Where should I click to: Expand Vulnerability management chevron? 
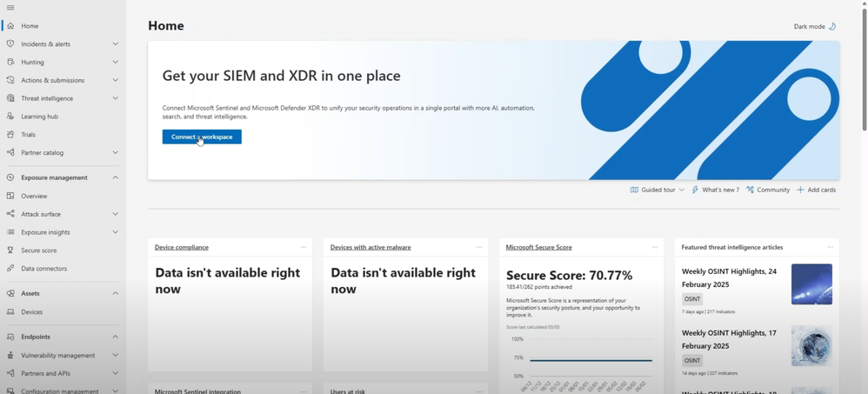115,355
